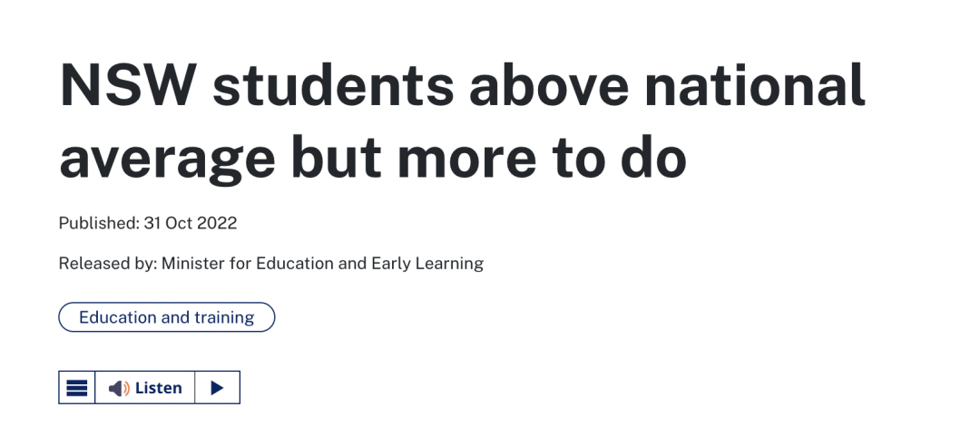This screenshot has width=980, height=436.
Task: Click 'Minister for Education and Early Learning'
Action: [322, 263]
